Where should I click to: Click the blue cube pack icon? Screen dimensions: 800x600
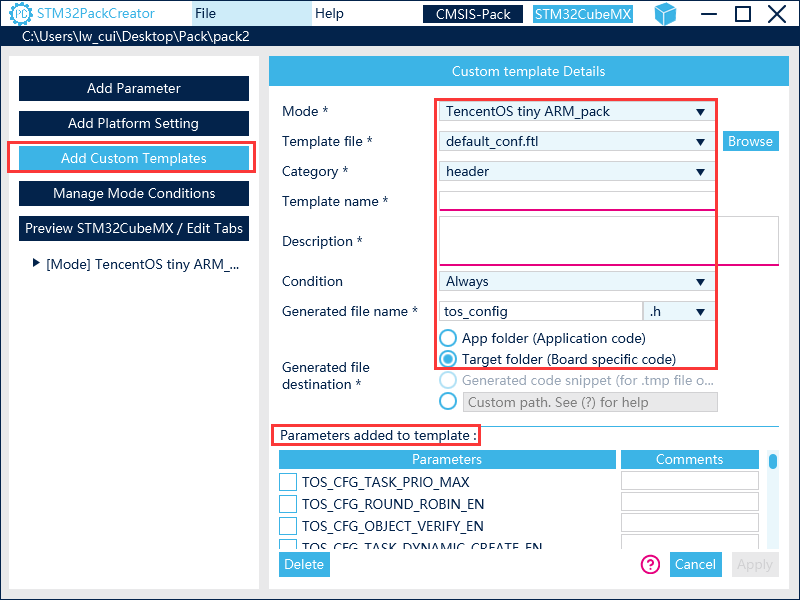[x=665, y=14]
